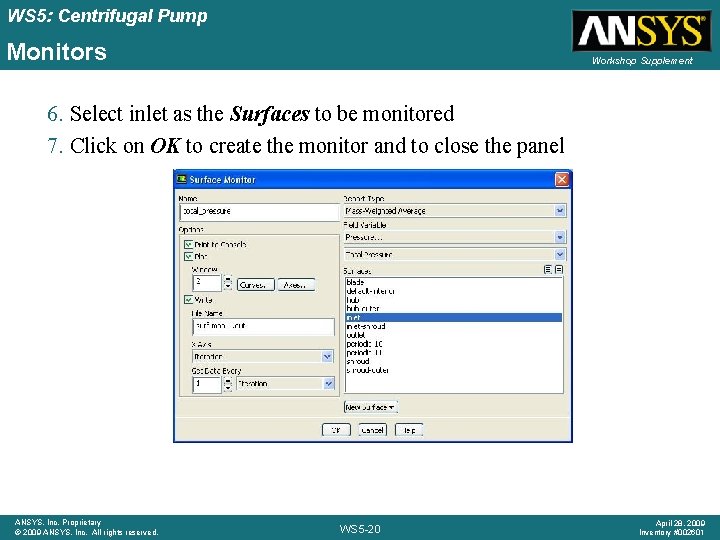Toggle the Plot checkbox
The image size is (720, 540).
[188, 256]
